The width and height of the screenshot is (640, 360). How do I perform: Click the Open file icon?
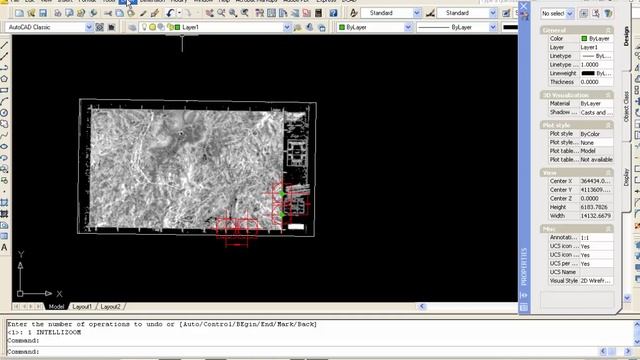coord(31,13)
